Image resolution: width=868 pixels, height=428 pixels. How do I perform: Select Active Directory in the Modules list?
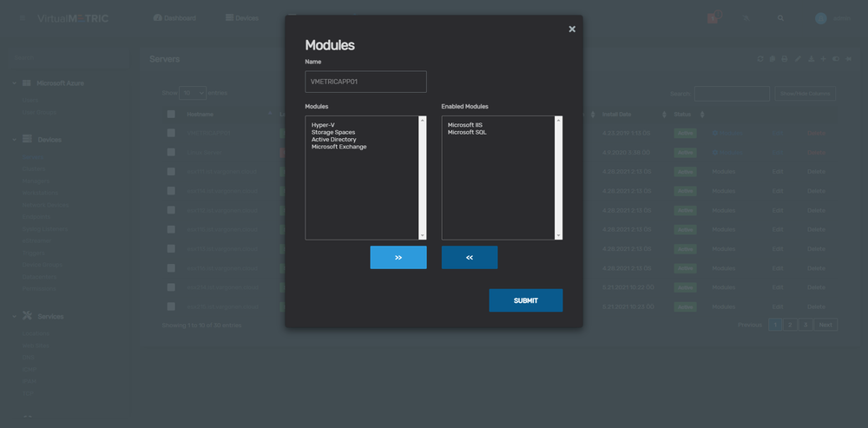pos(334,140)
